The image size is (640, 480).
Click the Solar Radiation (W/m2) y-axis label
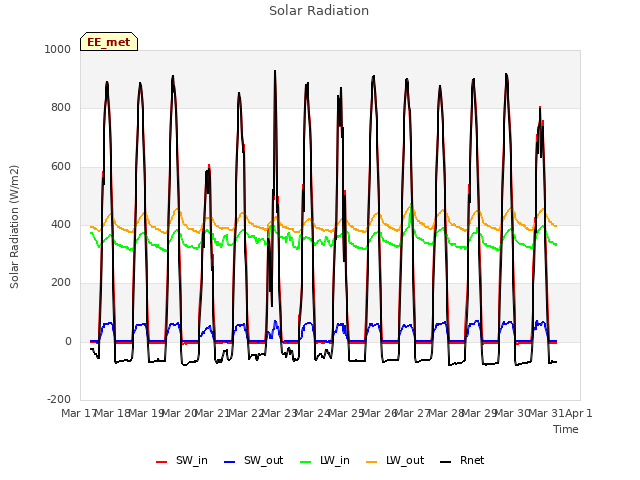tap(14, 227)
